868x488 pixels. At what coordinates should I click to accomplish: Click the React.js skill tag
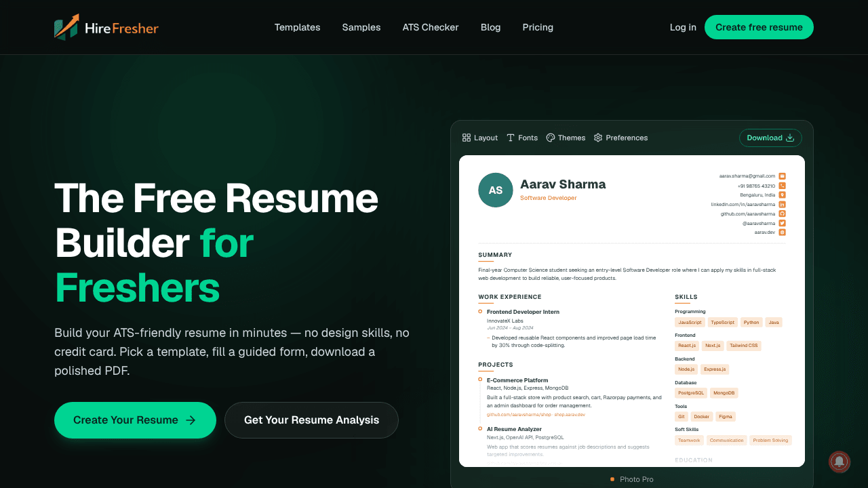coord(687,346)
